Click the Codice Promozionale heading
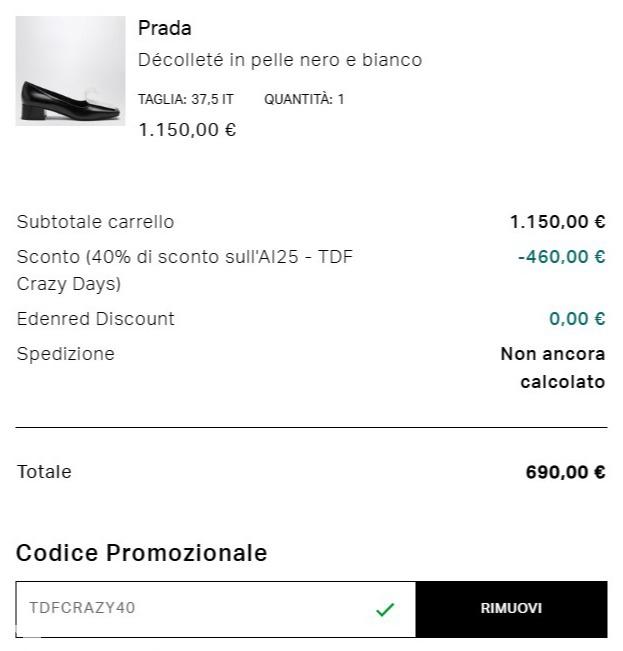Image resolution: width=623 pixels, height=651 pixels. [141, 553]
